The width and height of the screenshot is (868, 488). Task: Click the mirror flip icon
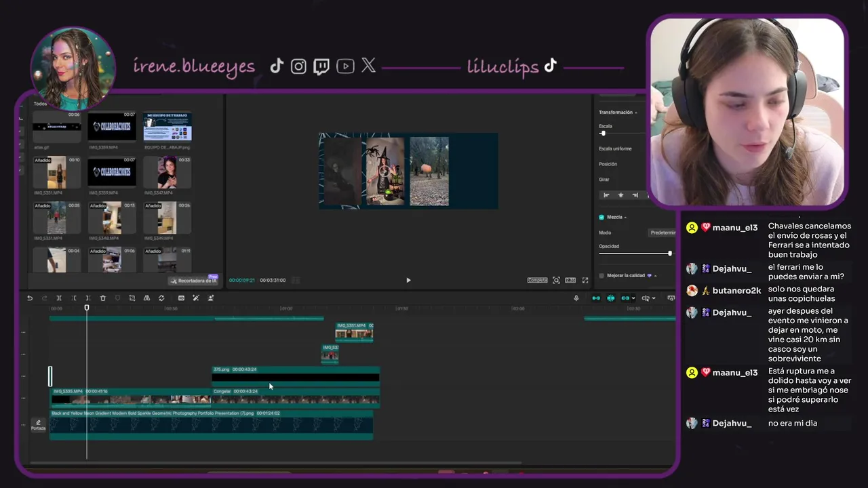point(146,298)
